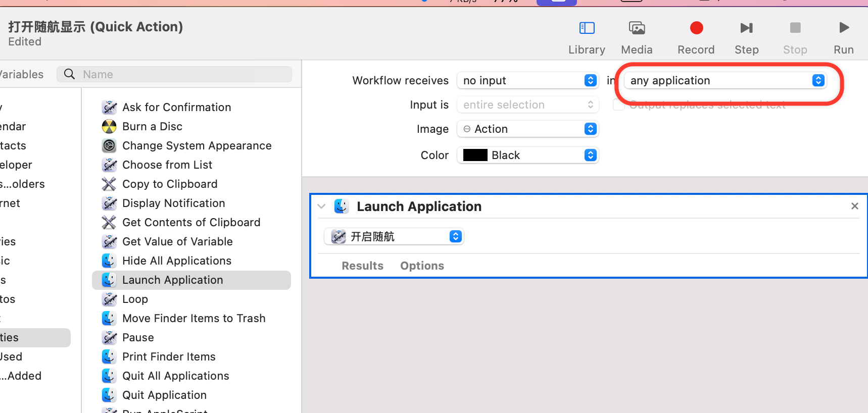
Task: Click the Stop toolbar icon
Action: [795, 27]
